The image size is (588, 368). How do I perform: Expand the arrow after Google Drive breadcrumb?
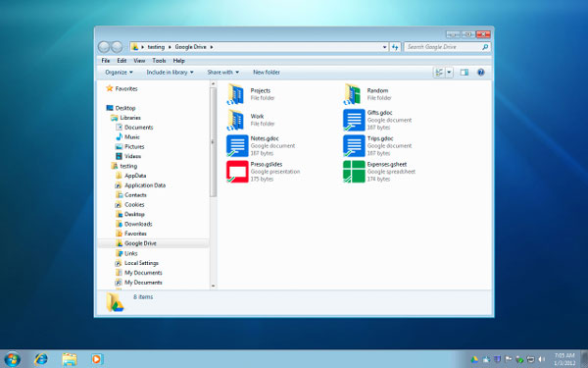pos(212,47)
